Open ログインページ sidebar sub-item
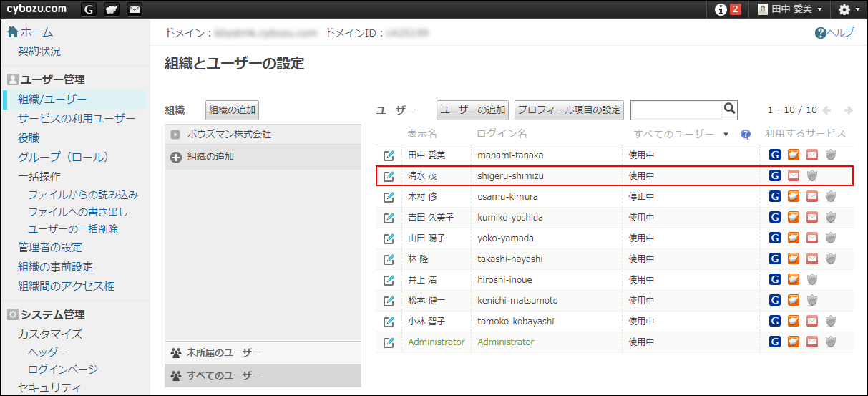The image size is (868, 396). pos(63,370)
